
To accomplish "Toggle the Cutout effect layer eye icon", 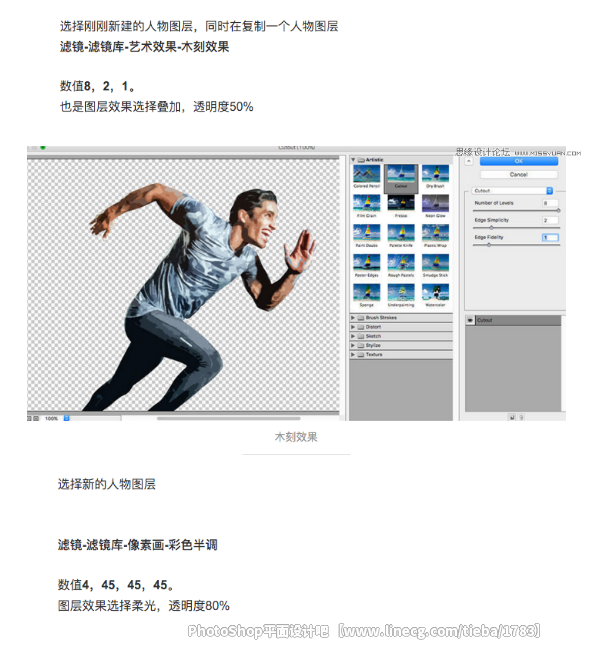I will coord(470,320).
